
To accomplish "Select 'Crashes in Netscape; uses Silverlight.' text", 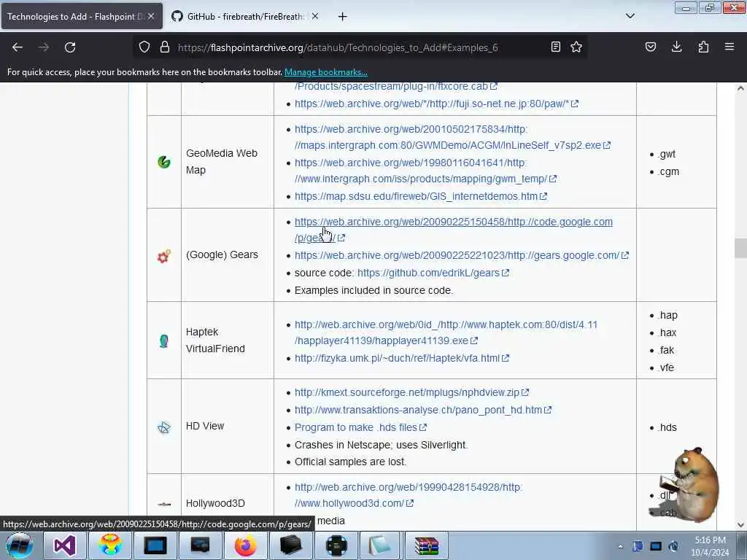I will 381,445.
